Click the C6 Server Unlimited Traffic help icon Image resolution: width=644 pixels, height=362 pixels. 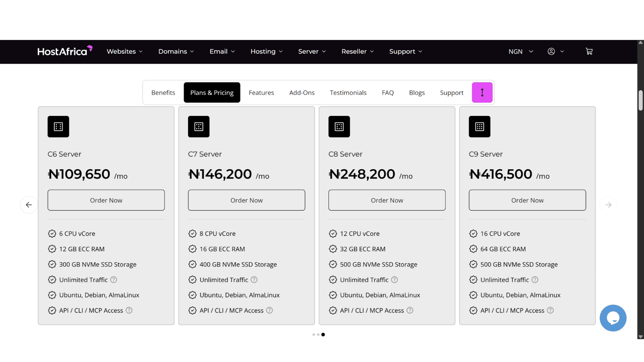click(114, 280)
